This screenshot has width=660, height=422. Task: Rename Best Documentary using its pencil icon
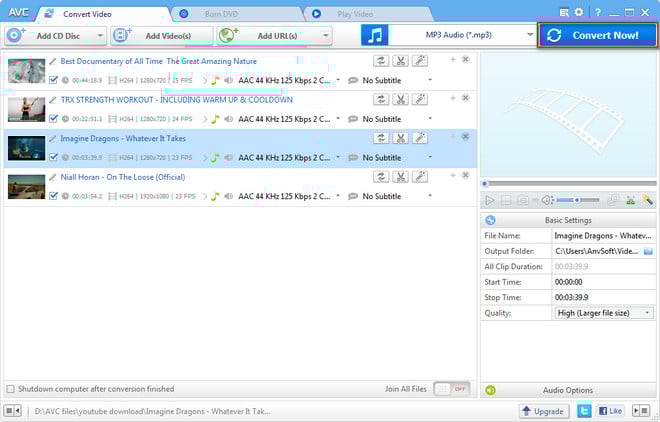[x=53, y=61]
